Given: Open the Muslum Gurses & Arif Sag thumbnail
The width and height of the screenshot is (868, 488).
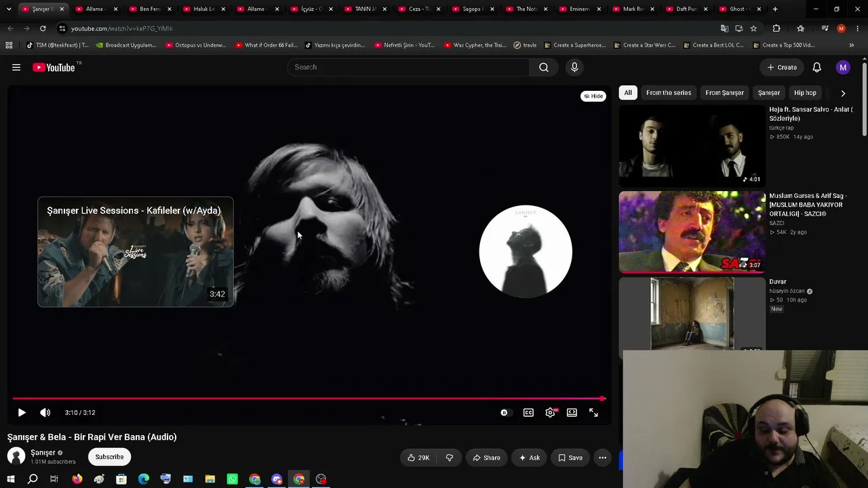Looking at the screenshot, I should pyautogui.click(x=692, y=232).
